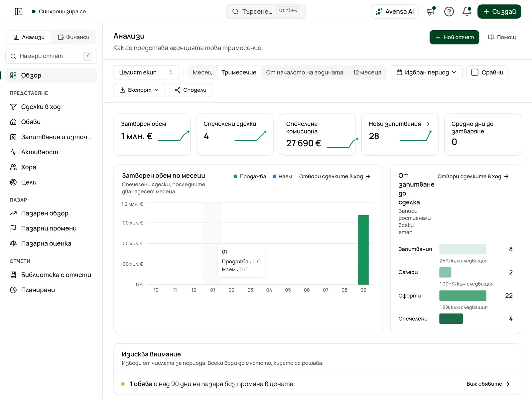Image resolution: width=532 pixels, height=399 pixels.
Task: Open Обяви home icon item
Action: [x=51, y=122]
